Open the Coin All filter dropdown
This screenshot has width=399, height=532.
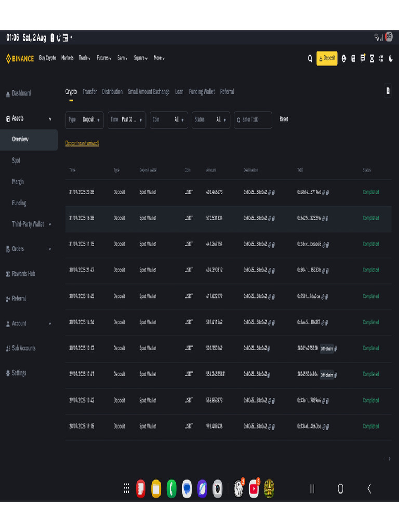pos(169,120)
